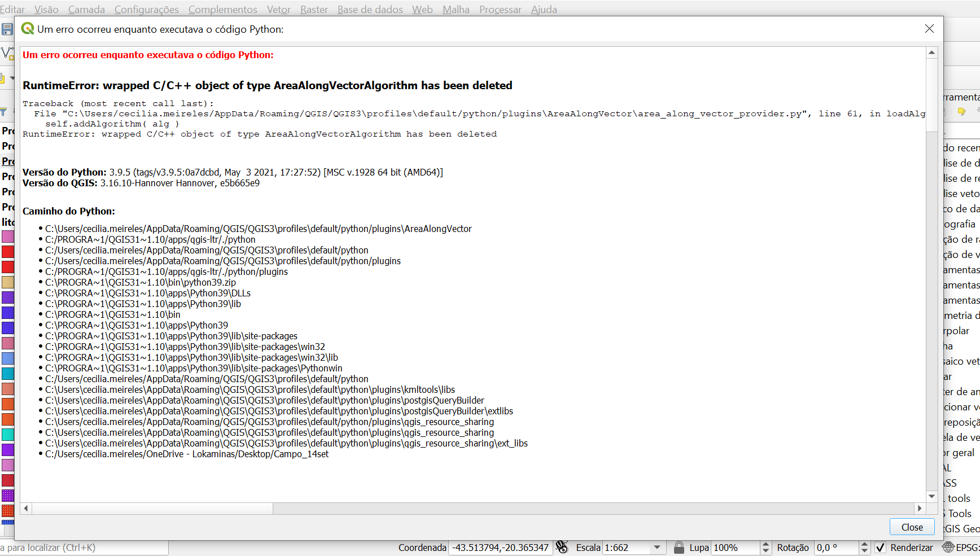The width and height of the screenshot is (980, 556).
Task: Increase Lupa percentage with the up stepper
Action: tap(765, 544)
